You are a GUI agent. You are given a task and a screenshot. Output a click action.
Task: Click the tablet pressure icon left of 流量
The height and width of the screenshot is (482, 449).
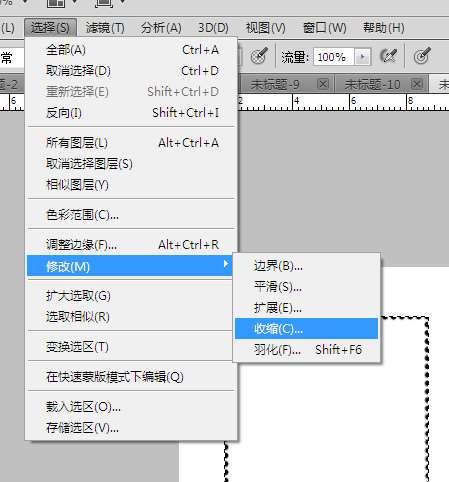point(259,55)
